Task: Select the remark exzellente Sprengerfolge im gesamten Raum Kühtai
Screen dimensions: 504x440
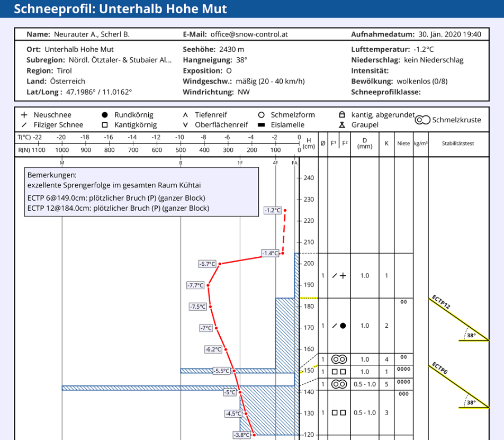Action: point(114,185)
